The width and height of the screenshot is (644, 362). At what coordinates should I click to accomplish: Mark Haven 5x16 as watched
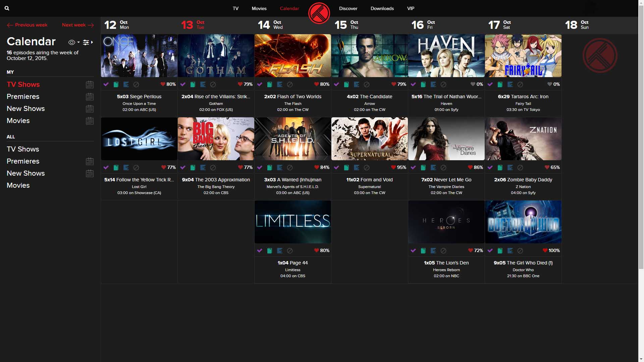413,84
